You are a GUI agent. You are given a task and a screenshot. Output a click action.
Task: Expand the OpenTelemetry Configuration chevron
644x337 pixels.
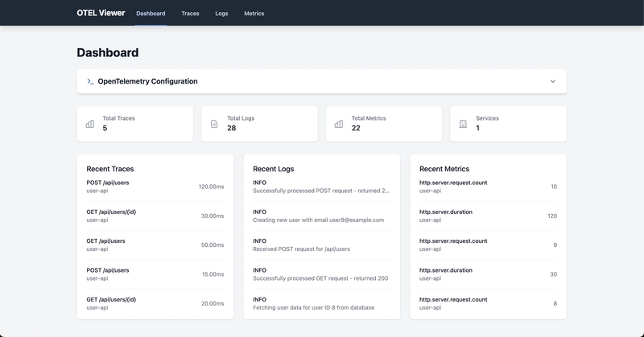(552, 81)
